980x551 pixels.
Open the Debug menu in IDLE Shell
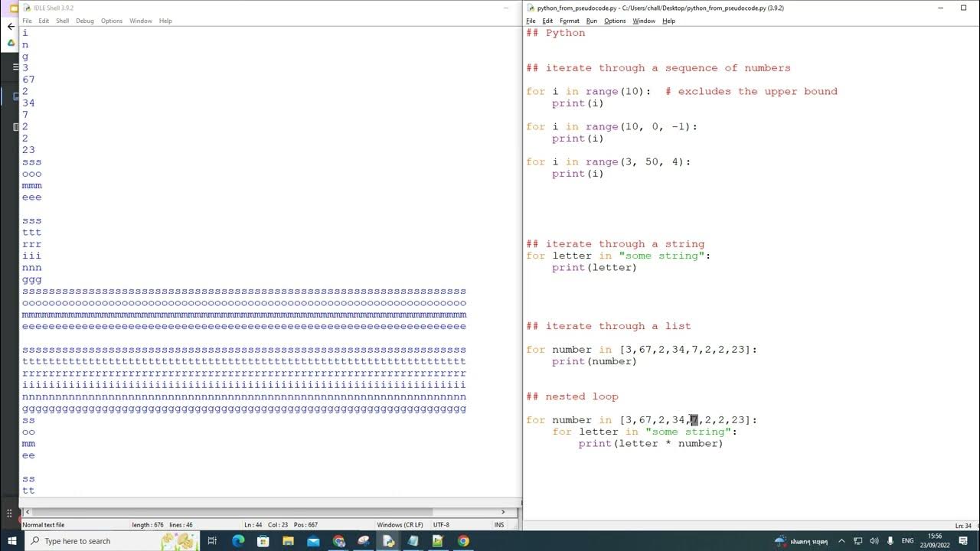point(85,21)
